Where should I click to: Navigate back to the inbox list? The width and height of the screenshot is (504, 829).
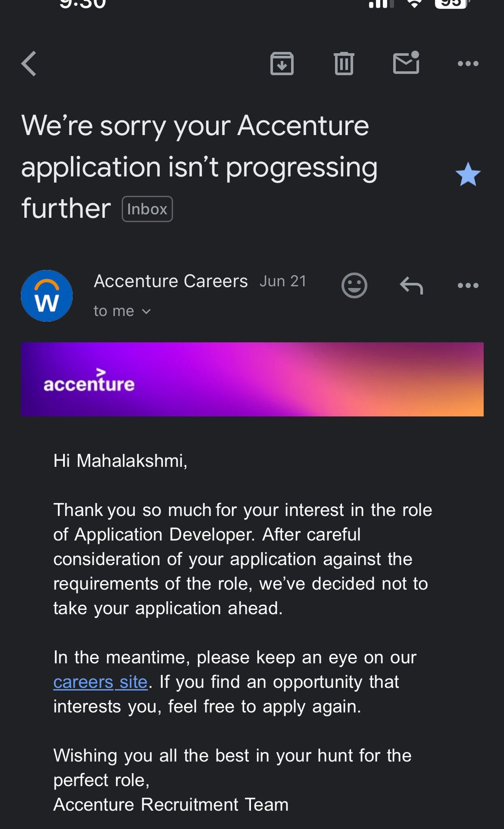pos(29,64)
